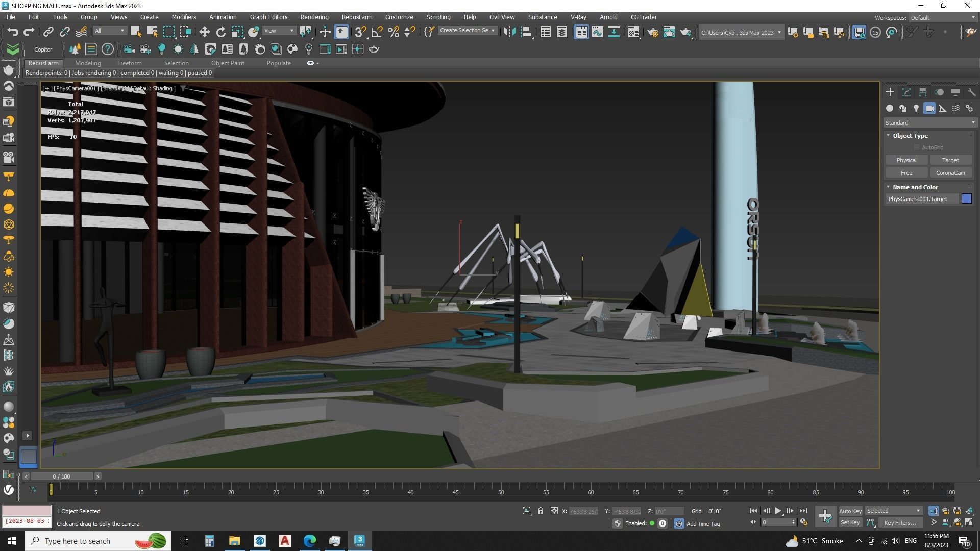980x551 pixels.
Task: Collapse the Object Type rollout
Action: 910,136
